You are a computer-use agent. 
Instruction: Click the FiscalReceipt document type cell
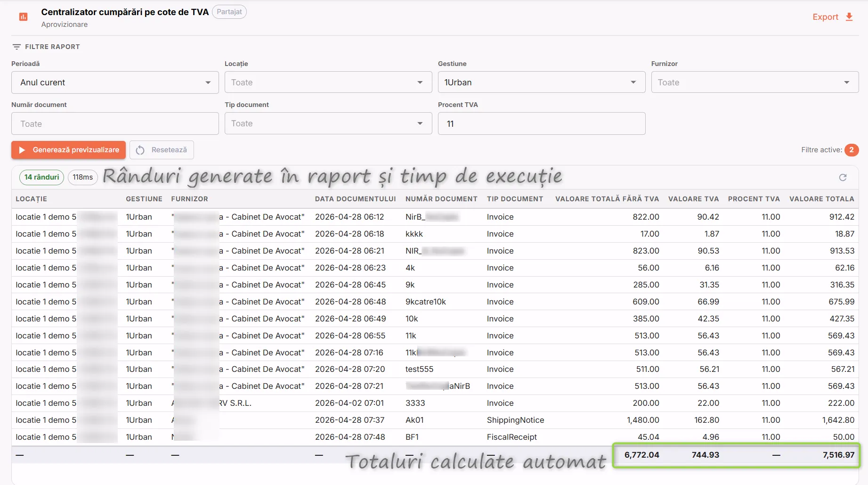[512, 437]
